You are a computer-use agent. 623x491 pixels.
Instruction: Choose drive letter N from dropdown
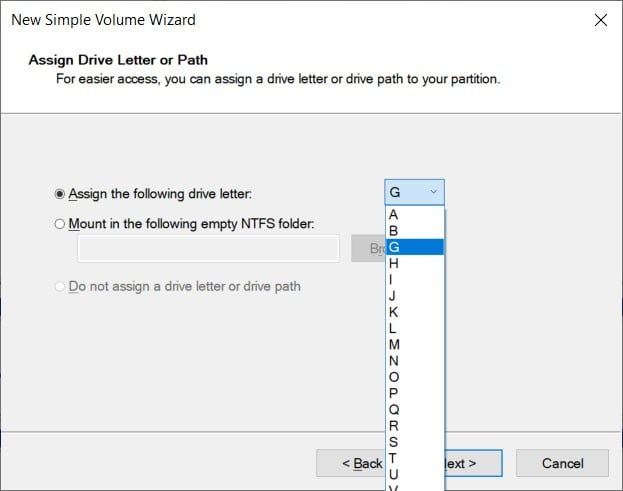pos(394,360)
